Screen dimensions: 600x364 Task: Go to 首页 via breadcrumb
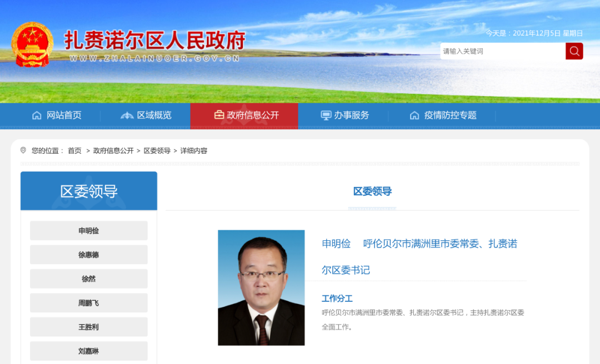[x=74, y=150]
